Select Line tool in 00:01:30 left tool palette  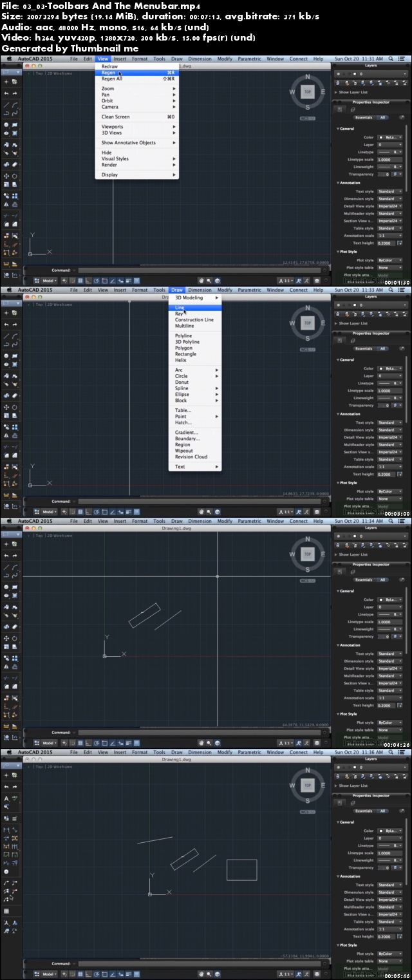pos(6,104)
